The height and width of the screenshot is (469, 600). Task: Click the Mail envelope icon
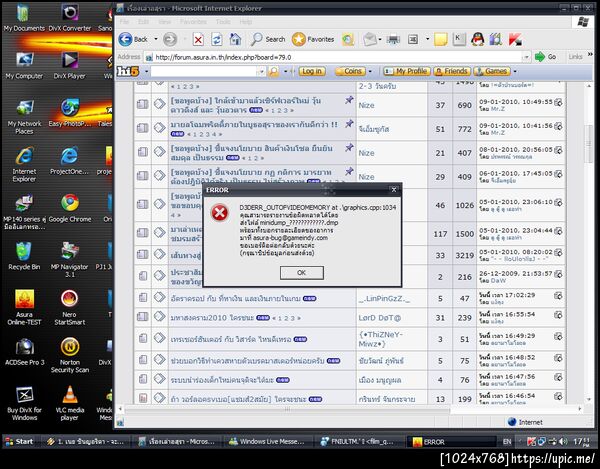click(370, 39)
